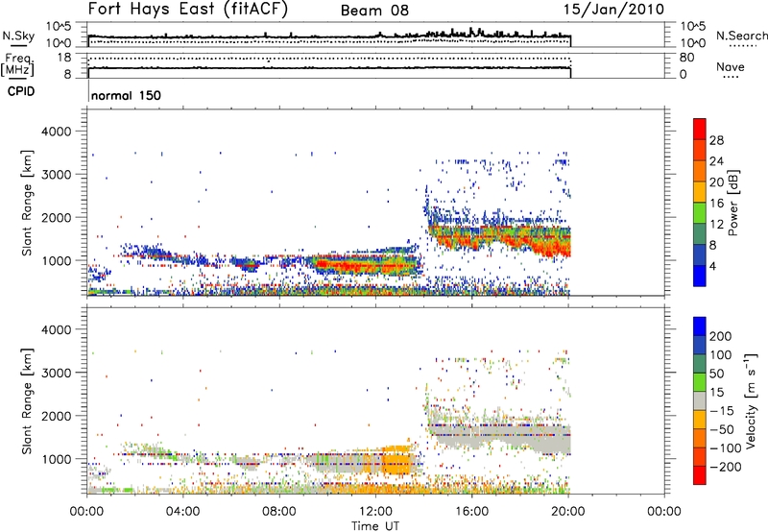Click the orange velocity patch near 13:00 at 1000 km
This screenshot has height=532, width=768.
click(x=396, y=461)
